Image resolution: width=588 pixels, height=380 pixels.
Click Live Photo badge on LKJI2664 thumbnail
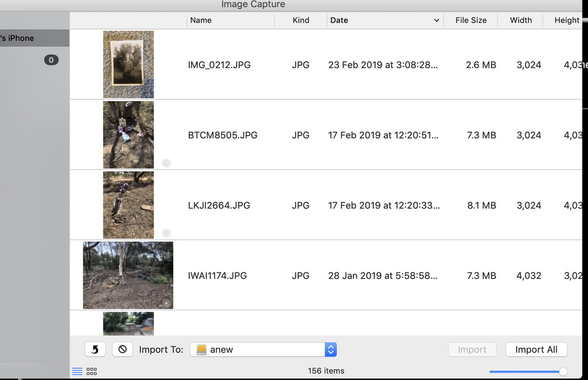[166, 233]
